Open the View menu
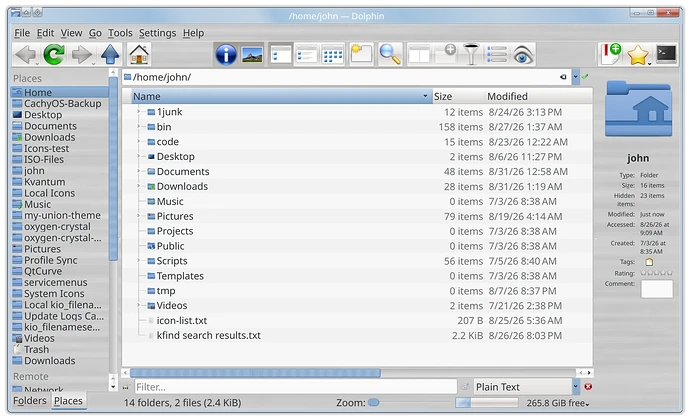 [71, 33]
